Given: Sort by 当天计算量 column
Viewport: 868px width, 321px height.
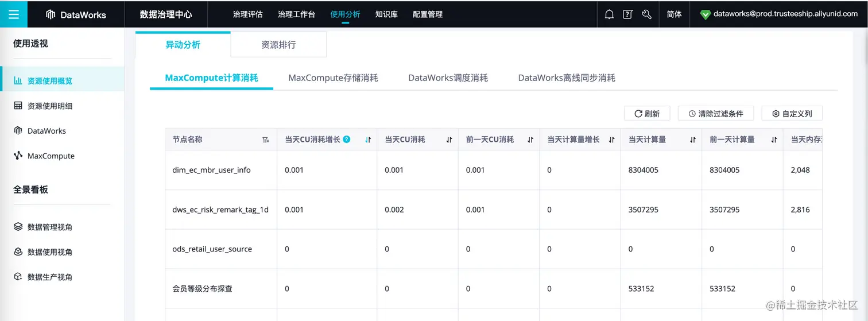Looking at the screenshot, I should [693, 140].
